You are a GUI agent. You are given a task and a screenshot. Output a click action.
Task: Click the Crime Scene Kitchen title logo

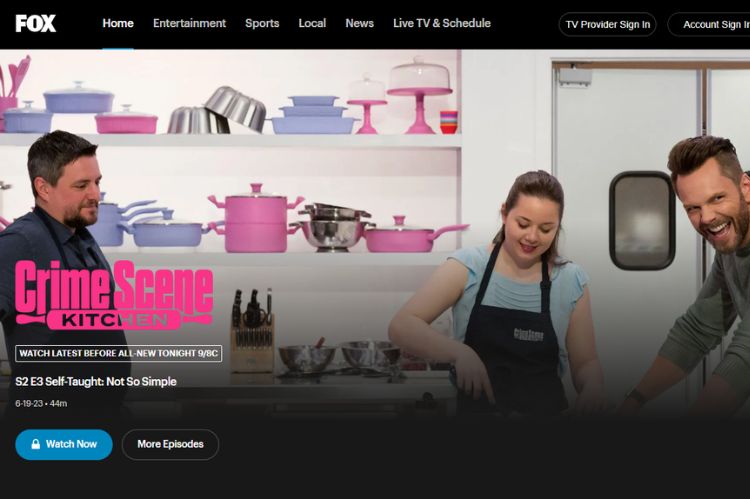click(x=114, y=295)
